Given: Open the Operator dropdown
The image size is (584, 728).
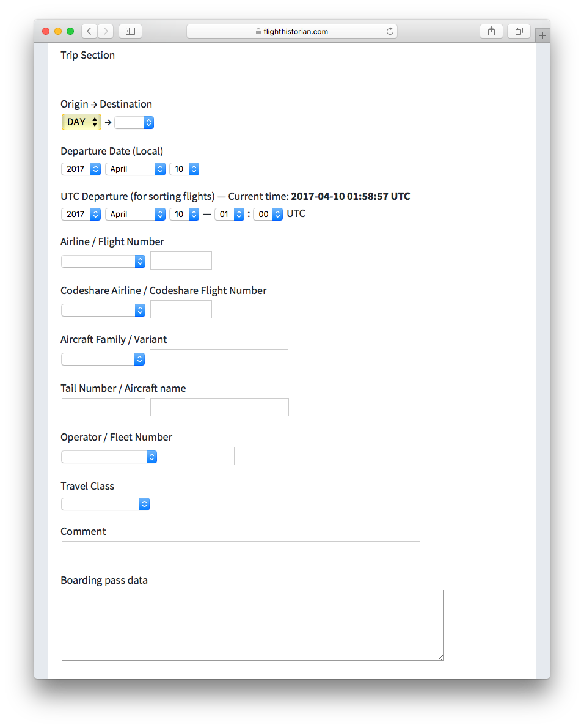Looking at the screenshot, I should click(x=109, y=456).
